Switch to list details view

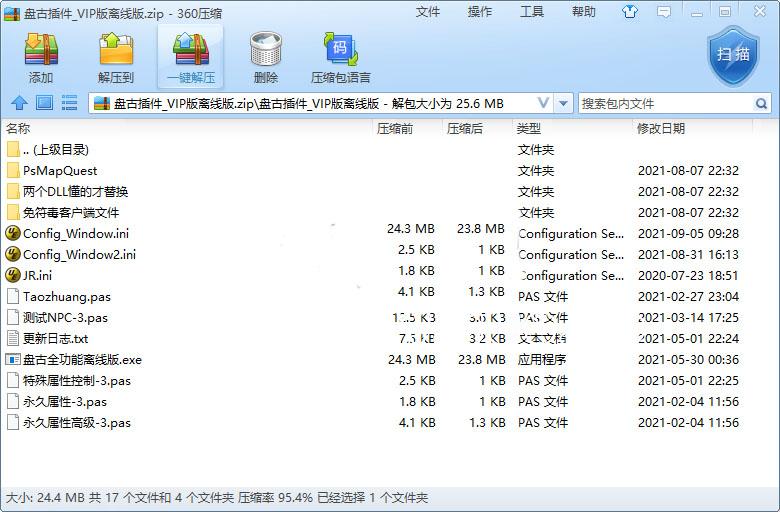click(x=69, y=103)
